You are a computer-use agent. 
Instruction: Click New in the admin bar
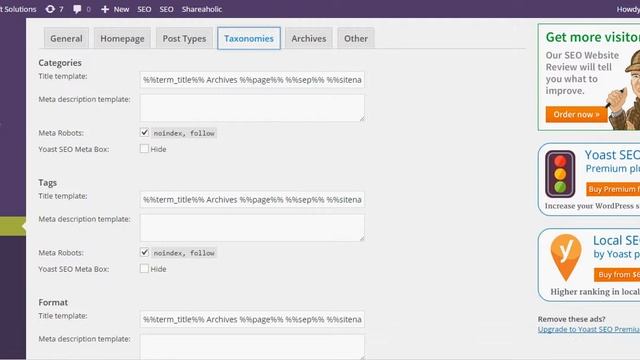(x=121, y=9)
